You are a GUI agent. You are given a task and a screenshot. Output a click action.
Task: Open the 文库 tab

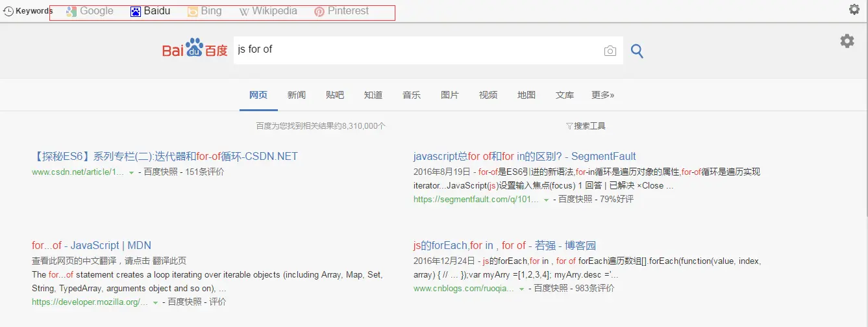(565, 95)
